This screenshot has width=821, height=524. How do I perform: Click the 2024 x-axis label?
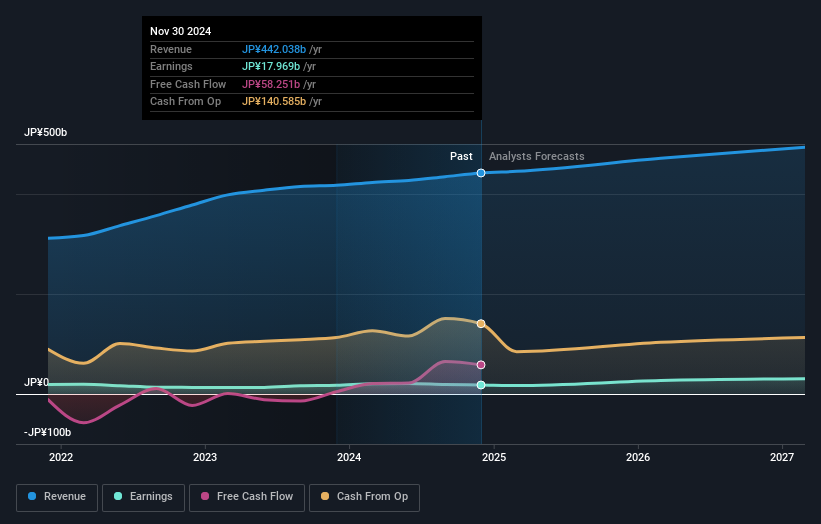tap(349, 457)
